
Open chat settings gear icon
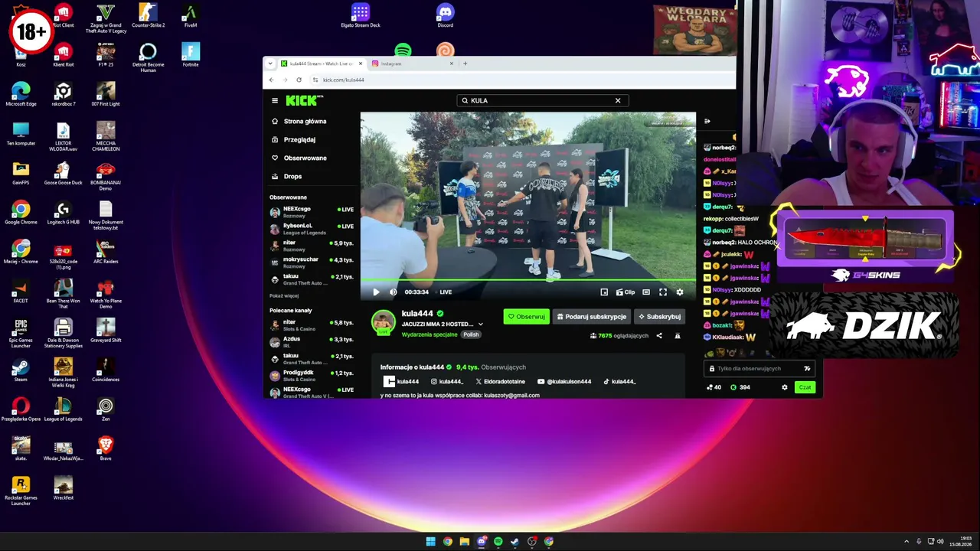click(x=784, y=387)
